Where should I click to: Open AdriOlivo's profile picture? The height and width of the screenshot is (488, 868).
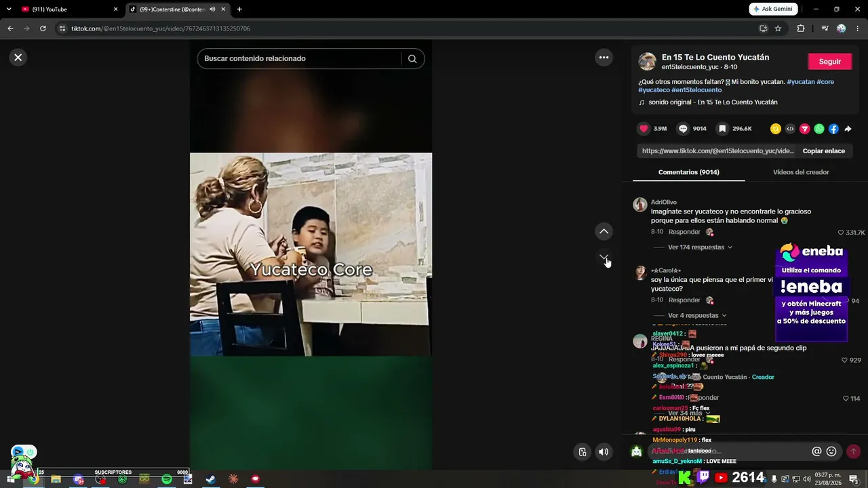[x=640, y=205]
